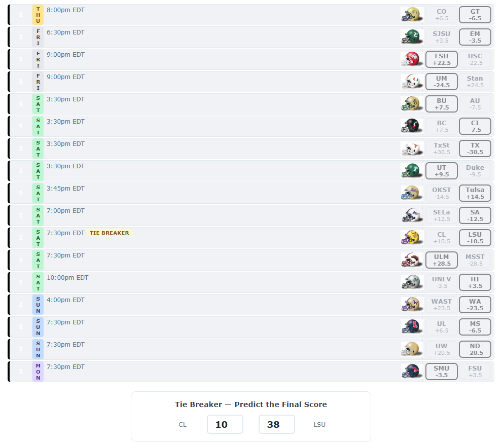Pick USC -22.5 against FSU
The width and height of the screenshot is (504, 443).
coord(475,59)
